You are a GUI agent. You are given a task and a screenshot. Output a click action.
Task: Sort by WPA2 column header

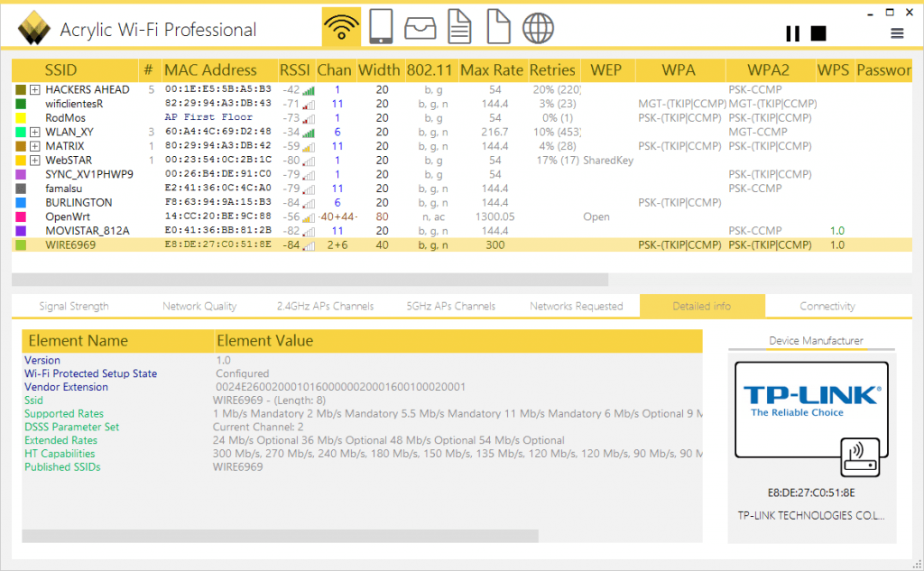click(x=770, y=70)
